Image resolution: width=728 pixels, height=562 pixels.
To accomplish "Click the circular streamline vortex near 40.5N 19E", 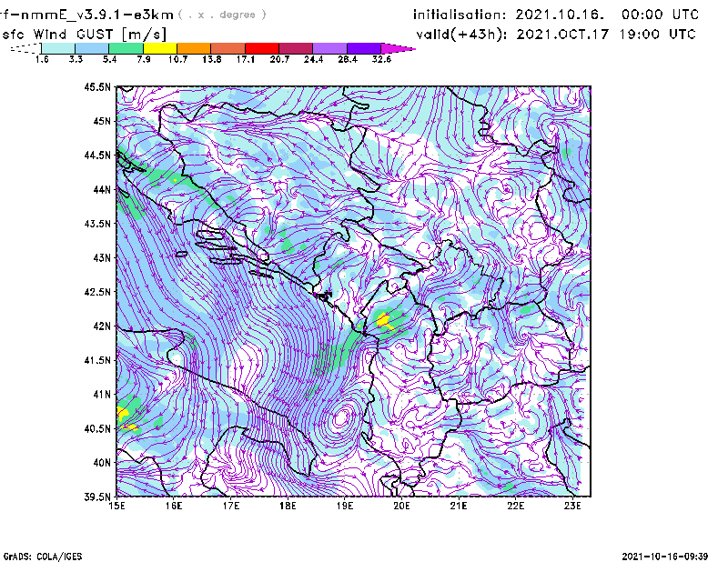I will (343, 419).
